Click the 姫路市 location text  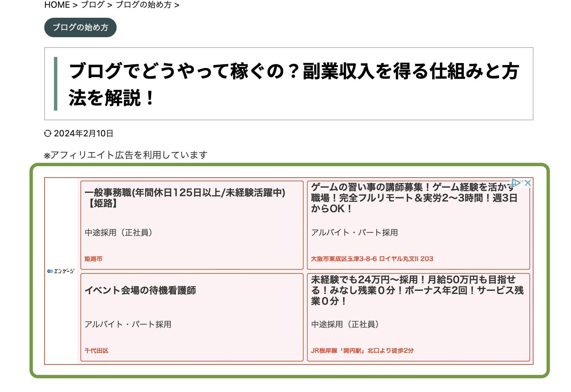93,259
